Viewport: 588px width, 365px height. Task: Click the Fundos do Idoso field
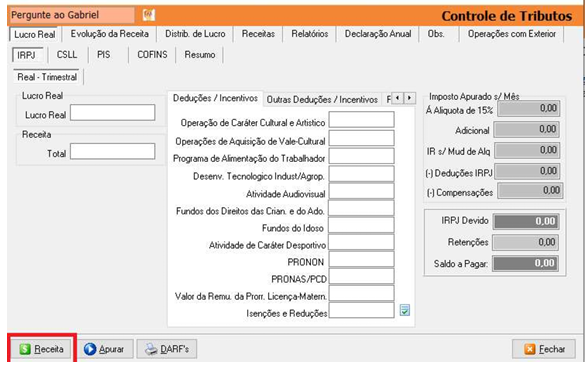click(x=362, y=225)
